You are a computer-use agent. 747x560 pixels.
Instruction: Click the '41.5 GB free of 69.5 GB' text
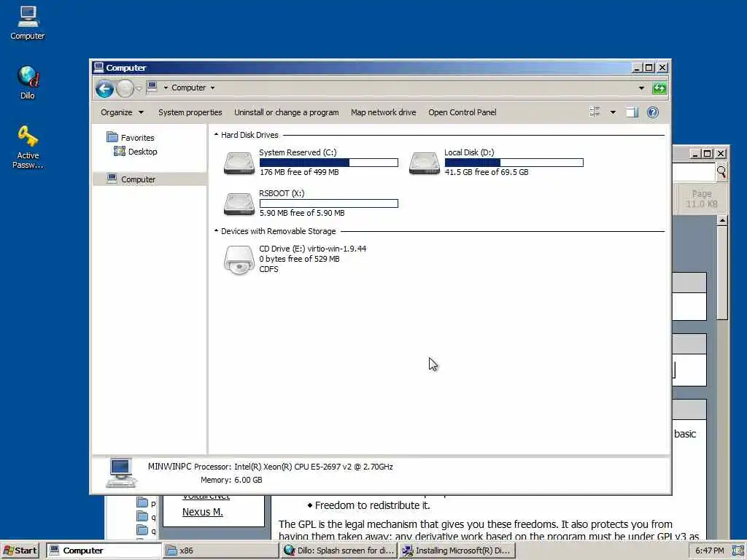(x=487, y=172)
